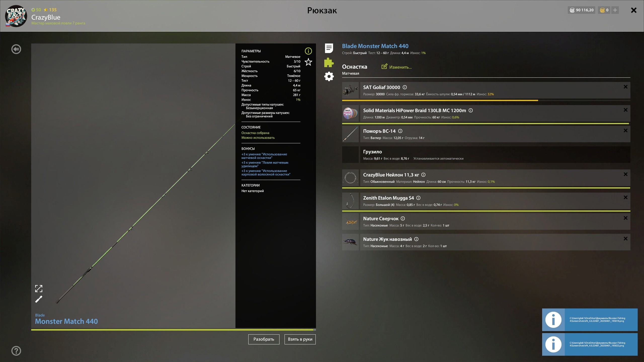
Task: Click the Грузило sinker row
Action: tap(486, 155)
